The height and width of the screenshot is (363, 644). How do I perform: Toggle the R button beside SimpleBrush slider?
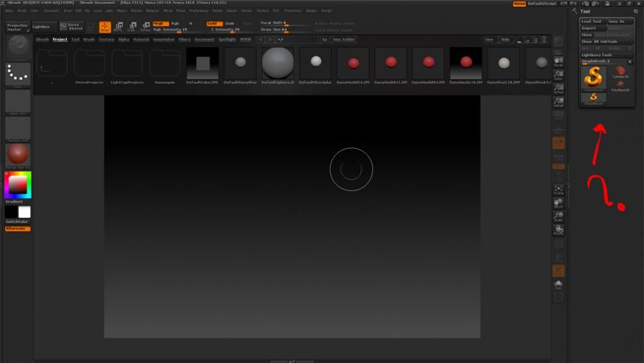(x=630, y=61)
